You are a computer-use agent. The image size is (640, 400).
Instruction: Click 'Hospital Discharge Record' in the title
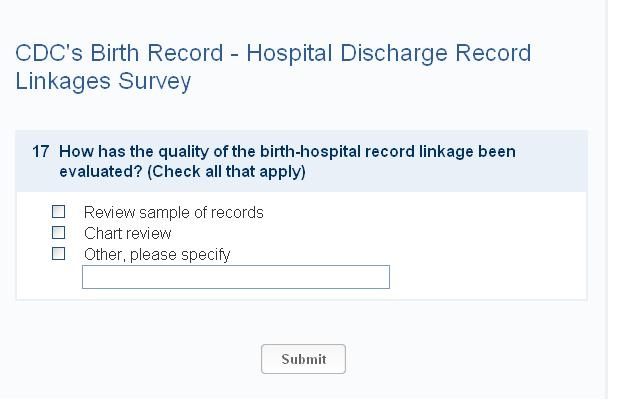coord(389,53)
